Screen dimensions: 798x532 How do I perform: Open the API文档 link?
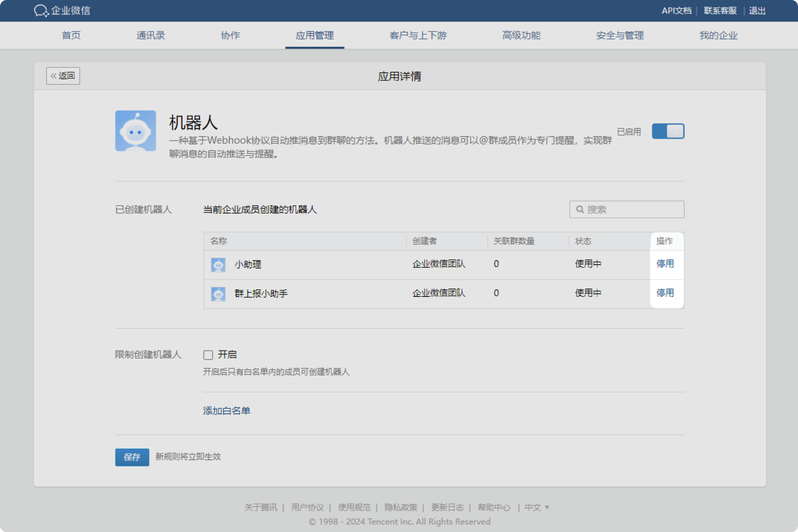click(677, 11)
